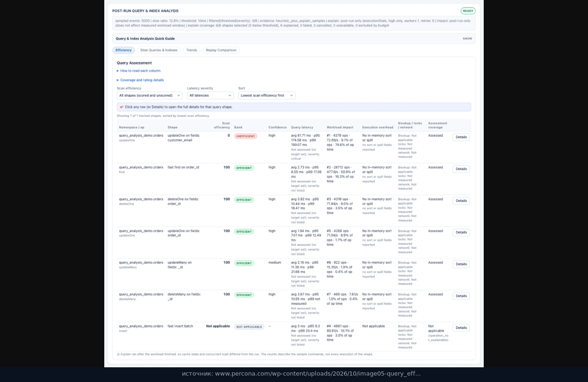The width and height of the screenshot is (588, 382).
Task: Open Details for updateOne on order_id row
Action: 461,232
